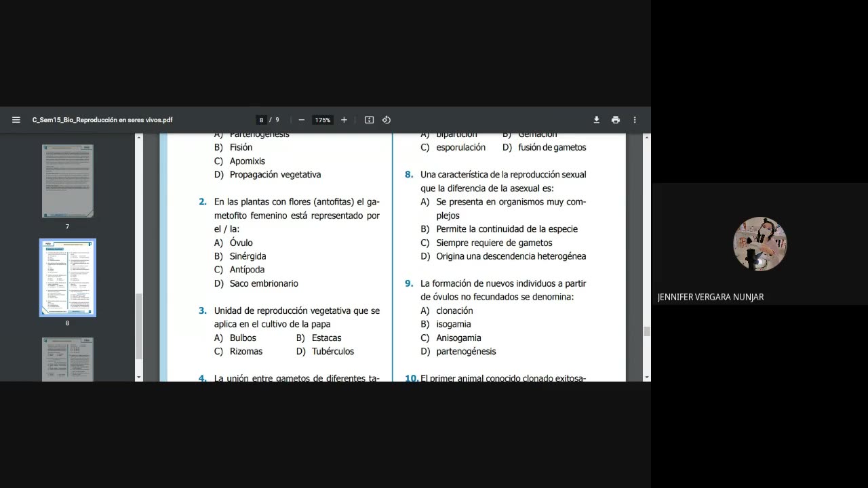Click total page count '9' in toolbar
Image resolution: width=868 pixels, height=488 pixels.
[277, 120]
